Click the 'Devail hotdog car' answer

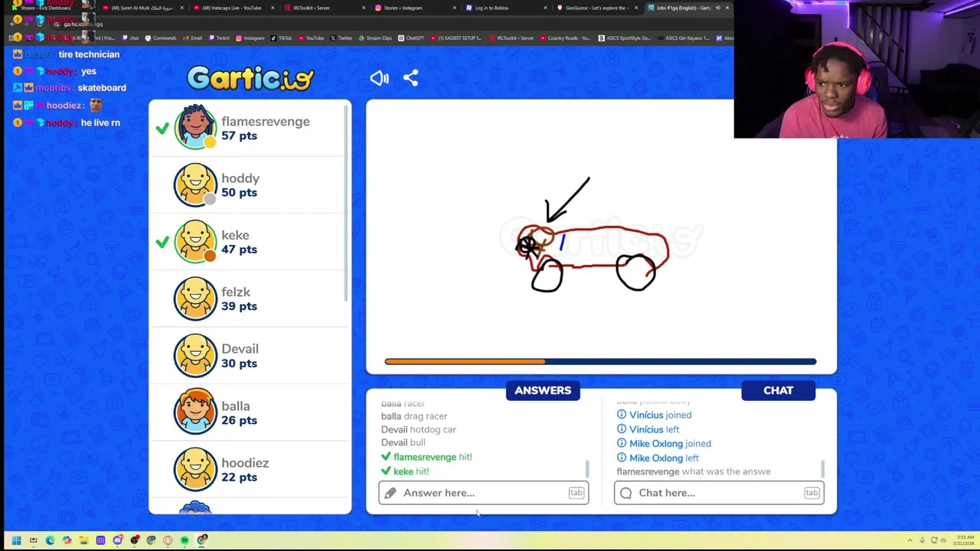tap(419, 429)
